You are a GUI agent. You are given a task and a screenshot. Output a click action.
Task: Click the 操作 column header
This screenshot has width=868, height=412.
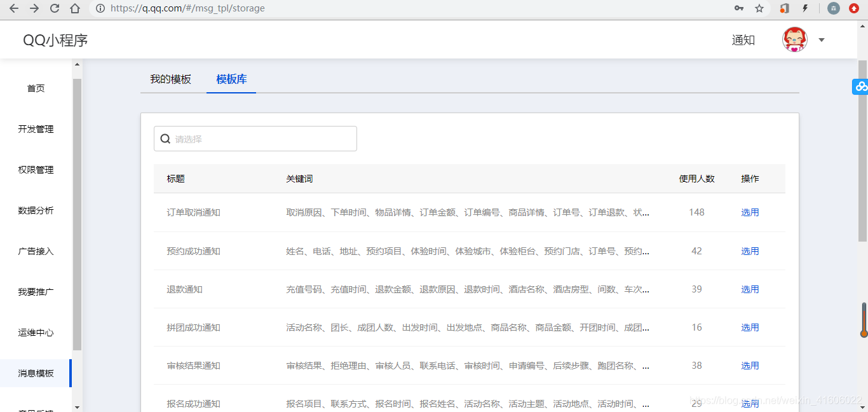coord(750,179)
